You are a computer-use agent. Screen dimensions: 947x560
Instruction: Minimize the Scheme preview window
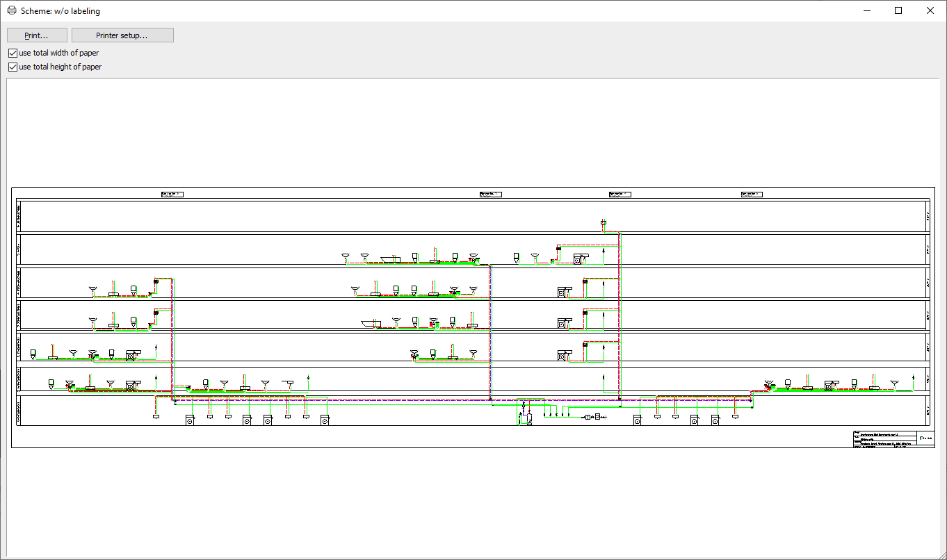(x=867, y=10)
